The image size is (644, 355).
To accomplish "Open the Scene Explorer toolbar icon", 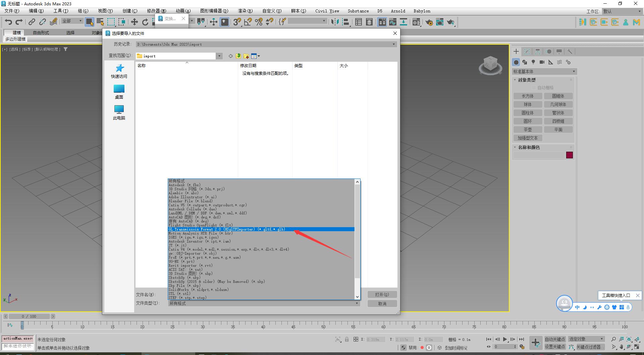I will (x=359, y=22).
